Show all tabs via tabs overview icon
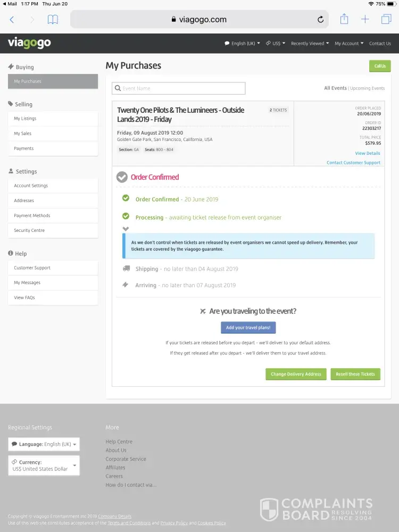The width and height of the screenshot is (399, 532). click(x=386, y=20)
